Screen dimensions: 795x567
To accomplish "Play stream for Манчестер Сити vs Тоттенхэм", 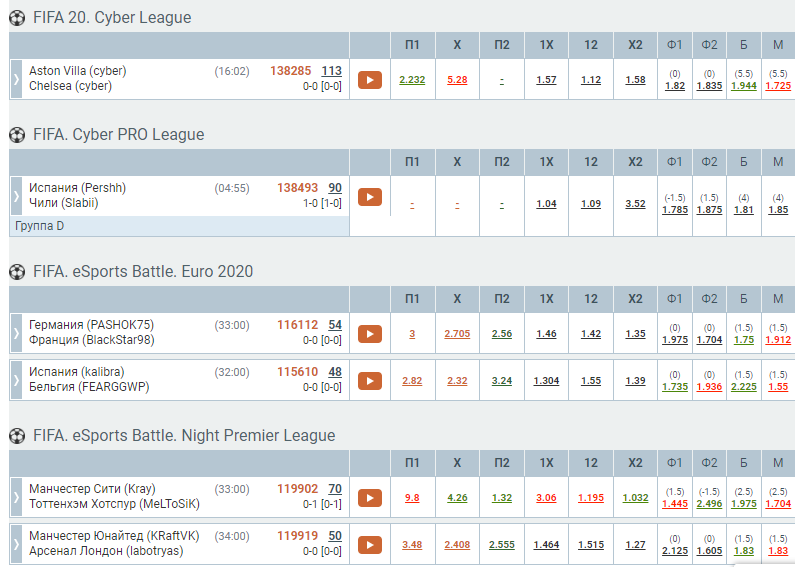I will pyautogui.click(x=370, y=498).
